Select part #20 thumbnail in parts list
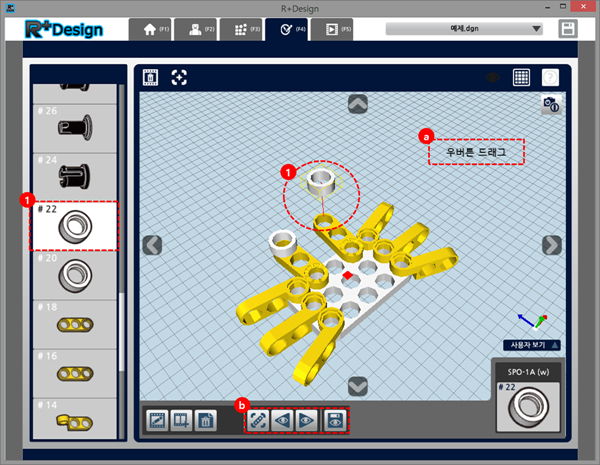Image resolution: width=600 pixels, height=465 pixels. 76,272
